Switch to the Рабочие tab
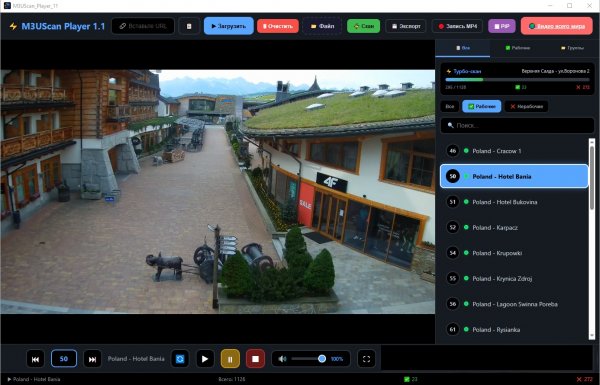600x385 pixels. tap(517, 48)
